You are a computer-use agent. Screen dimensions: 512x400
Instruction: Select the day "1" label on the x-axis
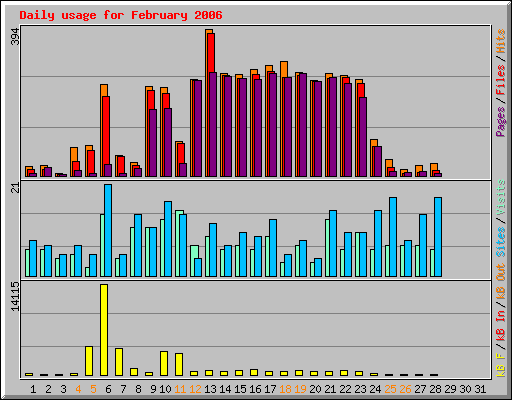point(33,389)
